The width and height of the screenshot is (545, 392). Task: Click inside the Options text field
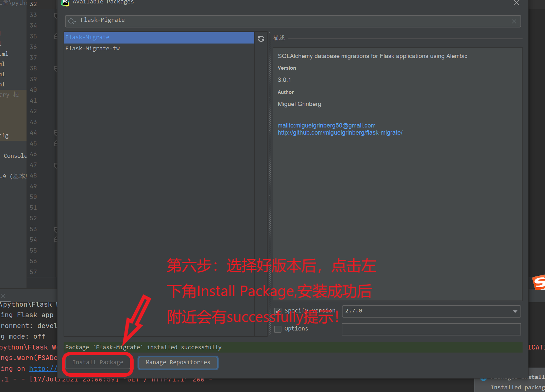(431, 329)
